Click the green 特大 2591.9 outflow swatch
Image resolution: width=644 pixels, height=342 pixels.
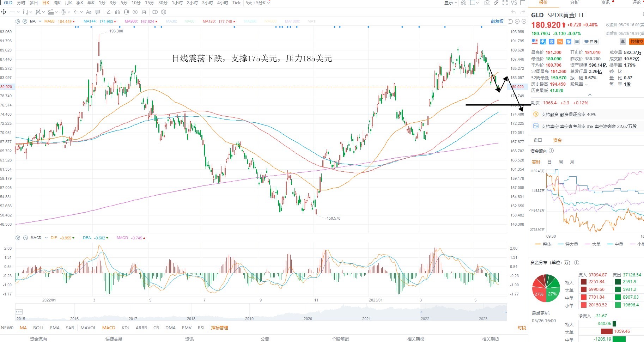click(618, 282)
